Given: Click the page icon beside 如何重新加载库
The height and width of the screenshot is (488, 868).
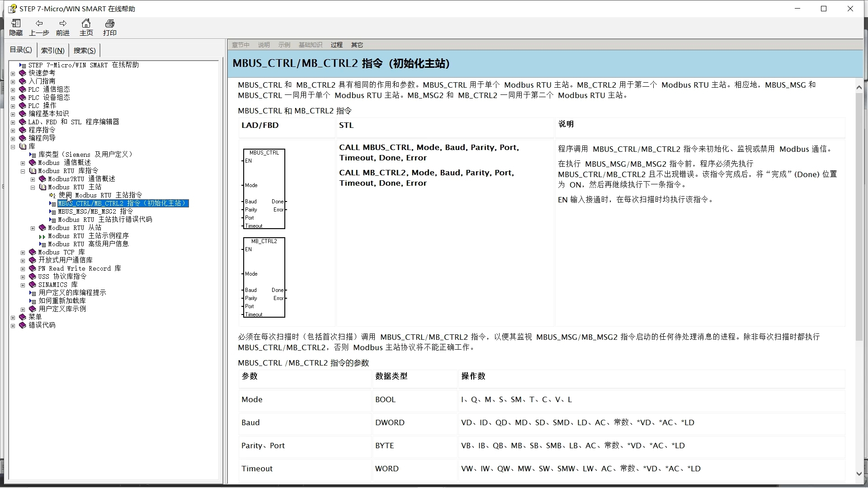Looking at the screenshot, I should (33, 301).
